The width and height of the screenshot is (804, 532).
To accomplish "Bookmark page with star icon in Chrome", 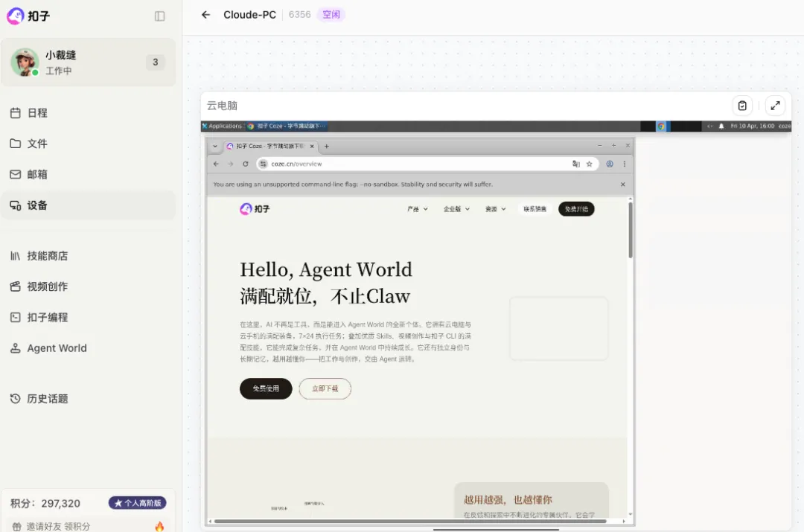I will (589, 164).
